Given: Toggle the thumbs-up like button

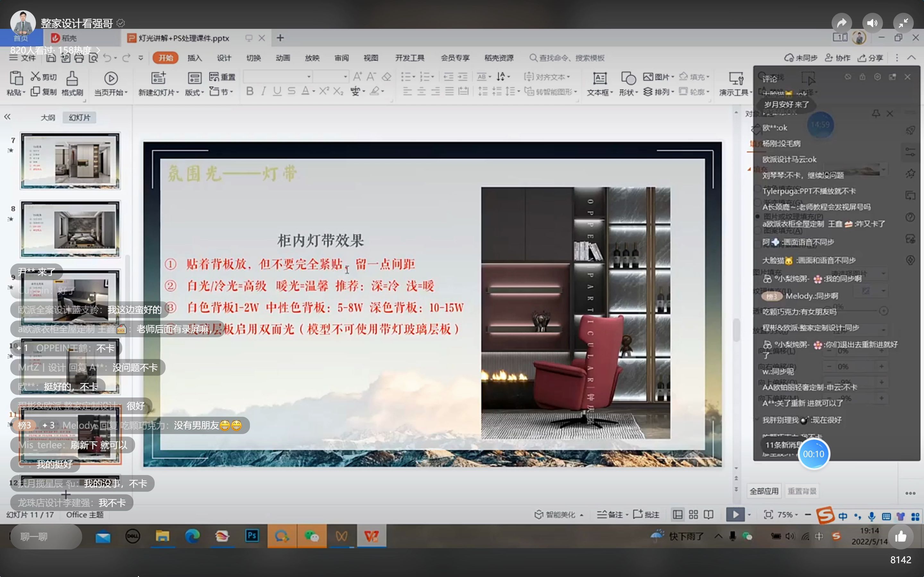Looking at the screenshot, I should (901, 537).
